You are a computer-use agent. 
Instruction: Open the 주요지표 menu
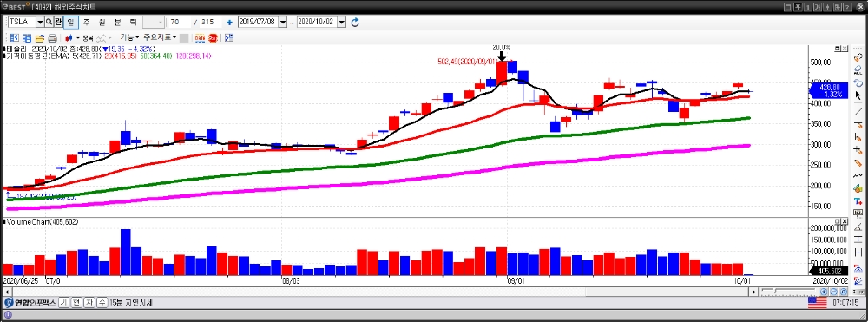point(160,37)
